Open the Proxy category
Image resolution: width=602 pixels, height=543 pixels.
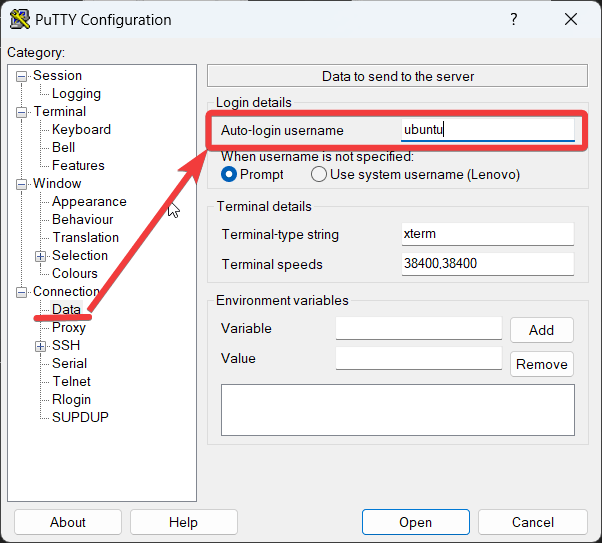69,327
